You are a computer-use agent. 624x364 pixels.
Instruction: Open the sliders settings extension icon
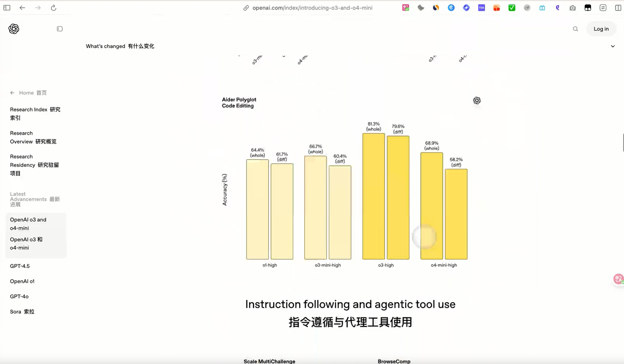pos(603,8)
